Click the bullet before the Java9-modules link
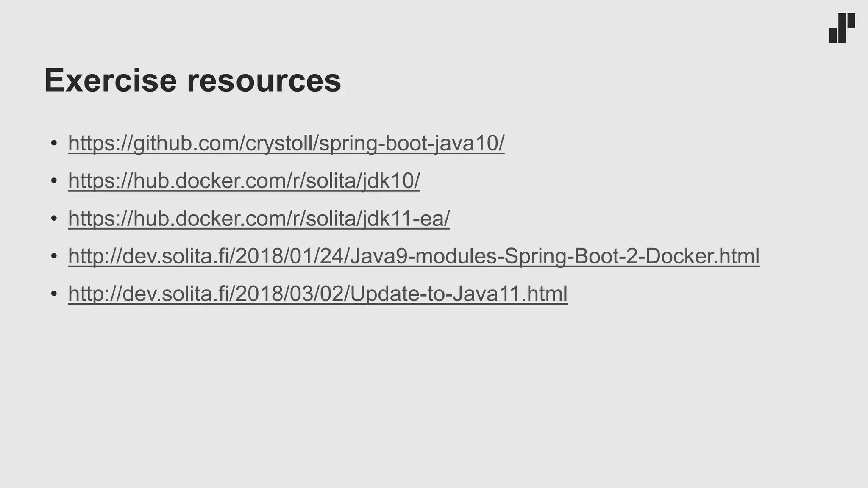The image size is (868, 488). coord(54,257)
